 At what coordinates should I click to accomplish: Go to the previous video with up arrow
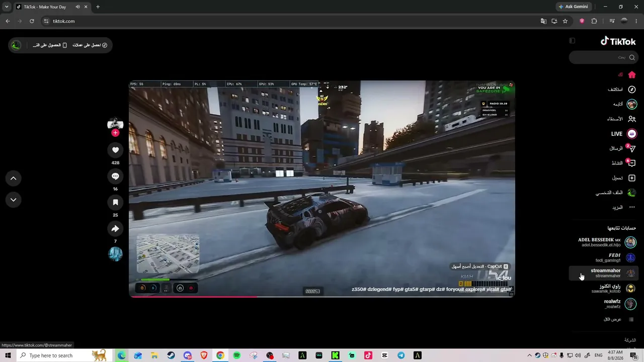click(14, 178)
